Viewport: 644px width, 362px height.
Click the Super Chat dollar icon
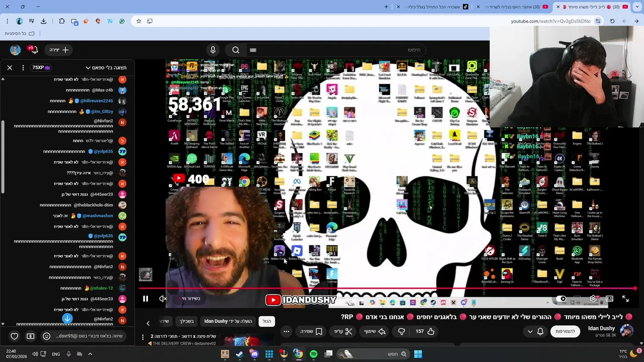click(30, 336)
